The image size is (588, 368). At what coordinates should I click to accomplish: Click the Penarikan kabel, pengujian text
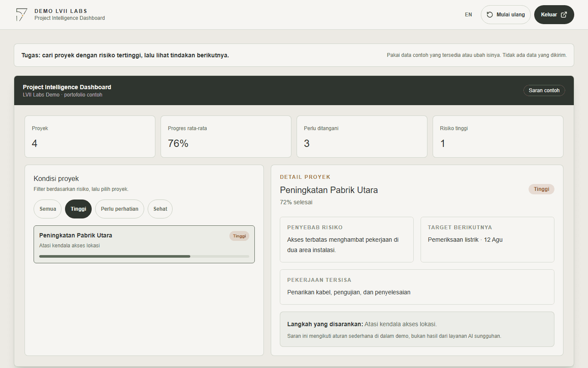click(349, 292)
